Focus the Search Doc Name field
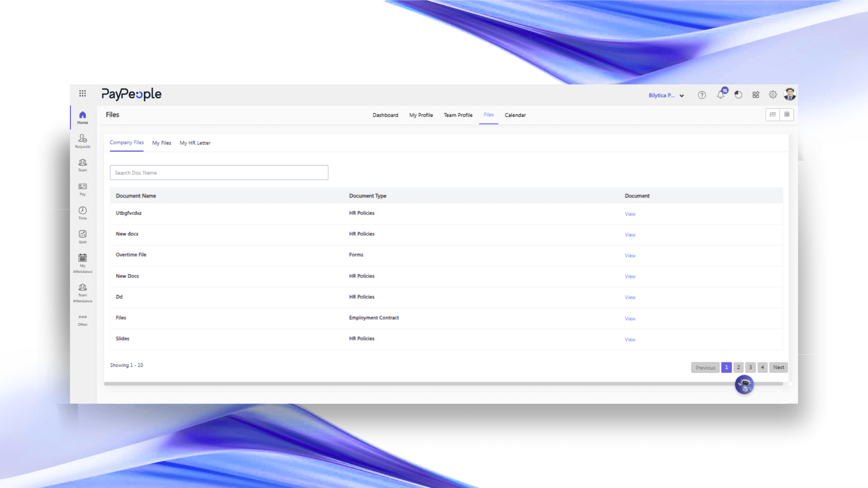Image resolution: width=868 pixels, height=488 pixels. tap(219, 173)
